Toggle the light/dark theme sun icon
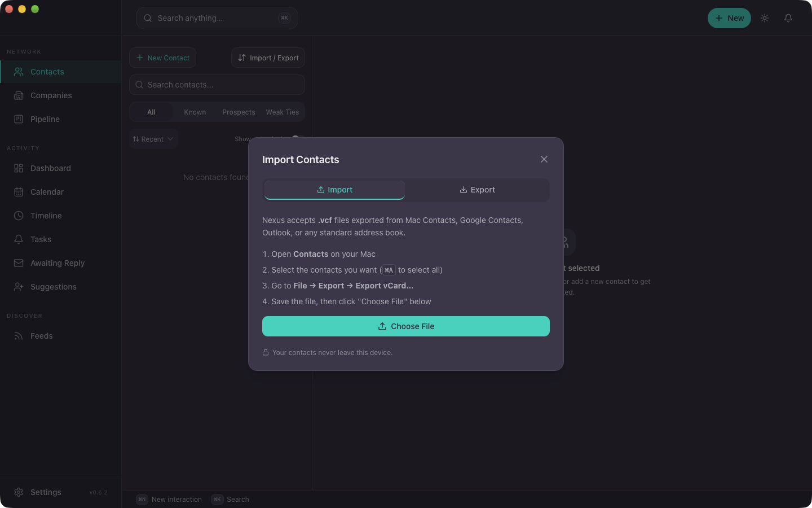Viewport: 812px width, 508px height. click(x=765, y=18)
